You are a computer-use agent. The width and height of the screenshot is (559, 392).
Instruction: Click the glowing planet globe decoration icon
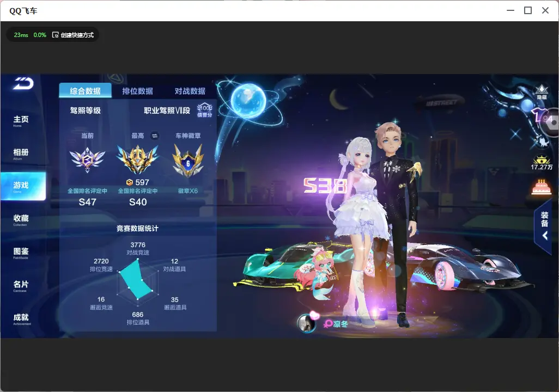pos(248,100)
